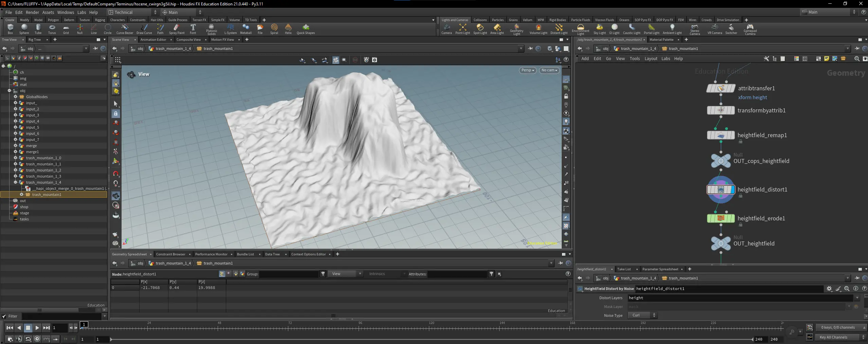Expand the trash_mountain_1_3 tree node
The width and height of the screenshot is (868, 344).
15,176
